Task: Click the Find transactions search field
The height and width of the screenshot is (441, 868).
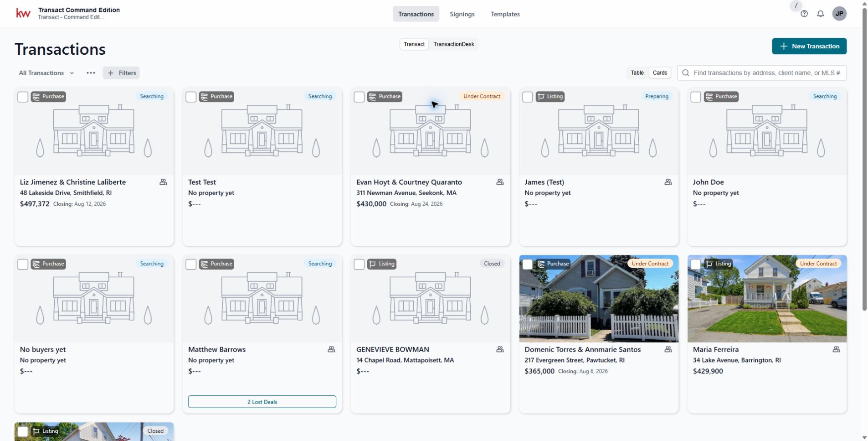Action: tap(762, 73)
